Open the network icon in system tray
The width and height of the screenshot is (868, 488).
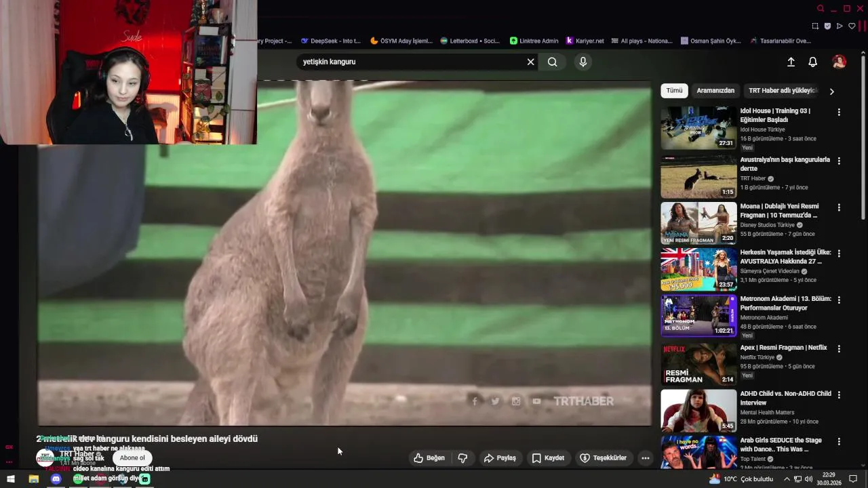[797, 479]
